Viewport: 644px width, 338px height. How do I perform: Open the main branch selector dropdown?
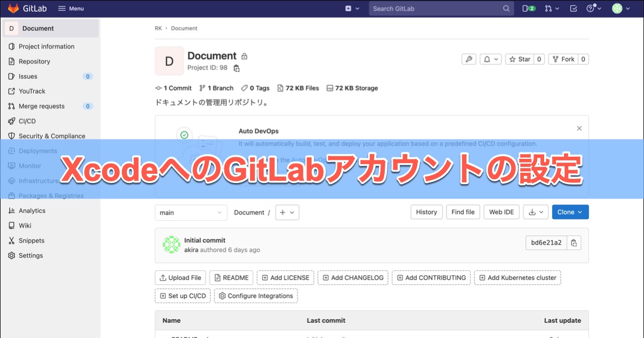click(191, 212)
